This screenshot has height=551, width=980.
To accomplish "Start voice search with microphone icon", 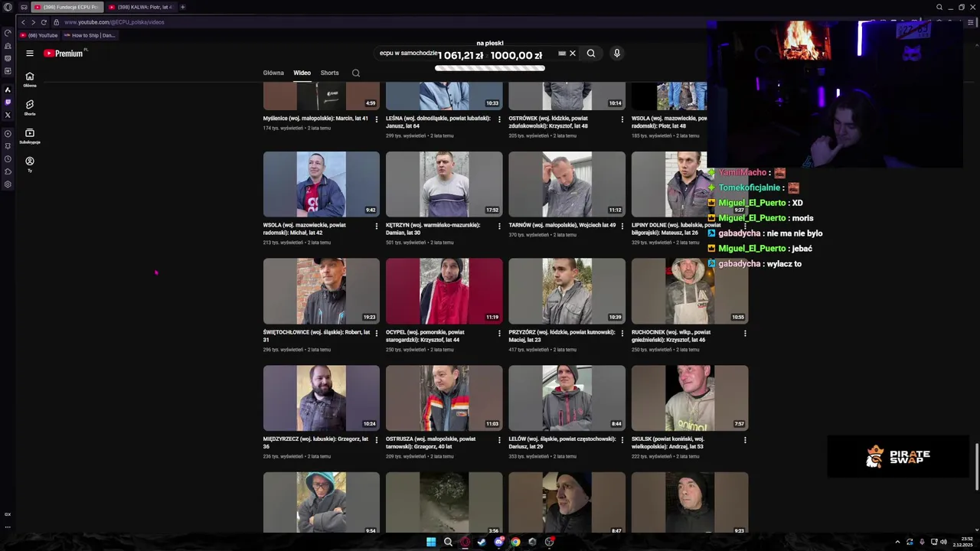I will (616, 54).
